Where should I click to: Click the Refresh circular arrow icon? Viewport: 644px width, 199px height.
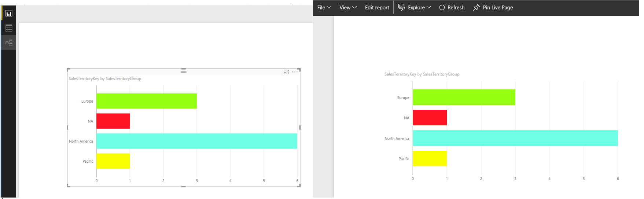pyautogui.click(x=442, y=7)
